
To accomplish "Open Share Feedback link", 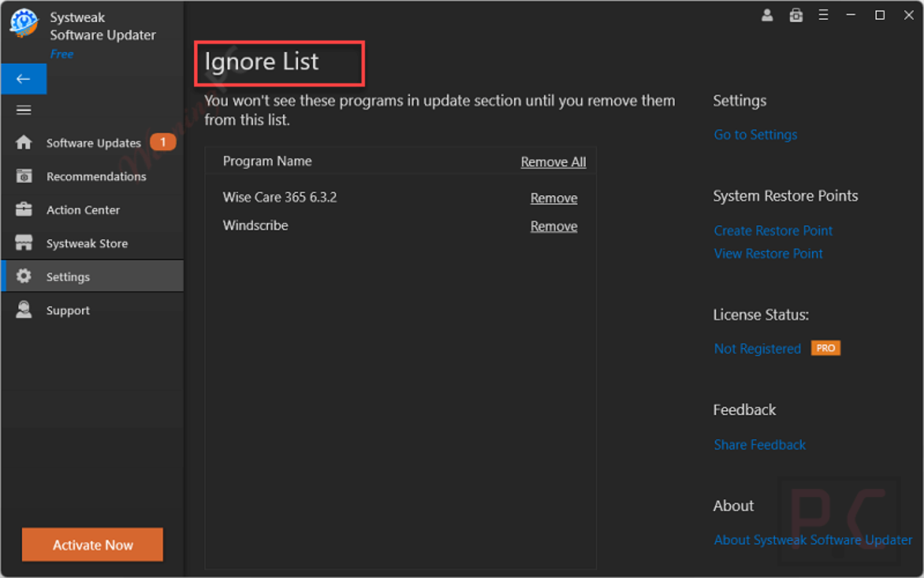I will coord(760,445).
